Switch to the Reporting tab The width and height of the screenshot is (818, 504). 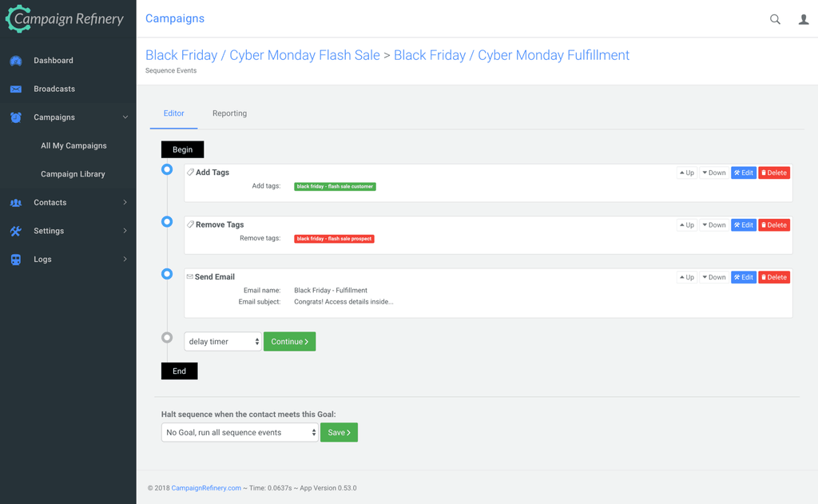pyautogui.click(x=229, y=113)
